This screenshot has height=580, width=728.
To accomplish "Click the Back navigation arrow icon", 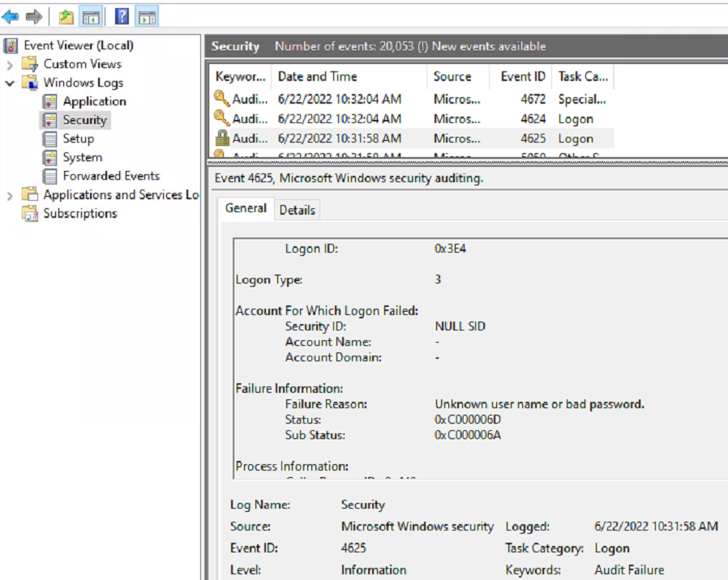I will [10, 15].
